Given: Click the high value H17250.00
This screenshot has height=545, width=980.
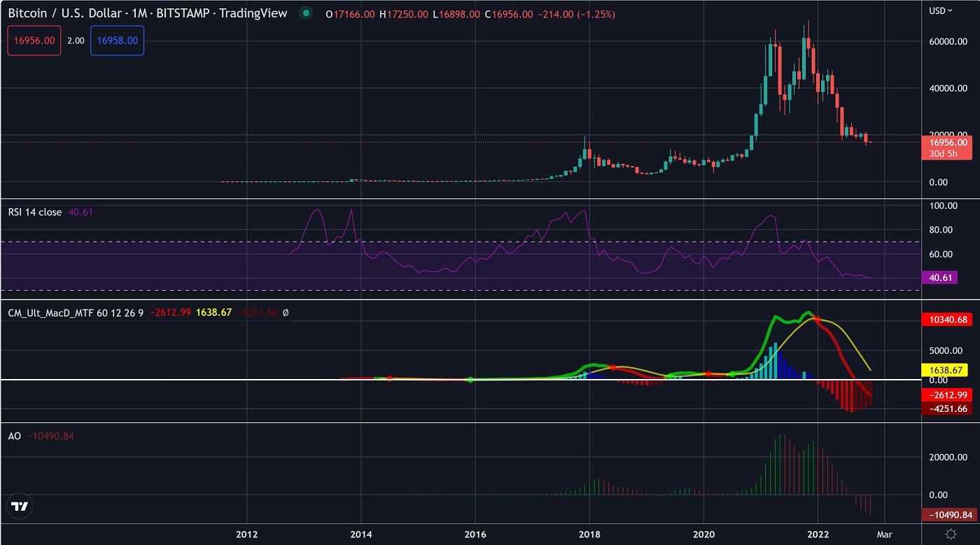Looking at the screenshot, I should point(404,14).
